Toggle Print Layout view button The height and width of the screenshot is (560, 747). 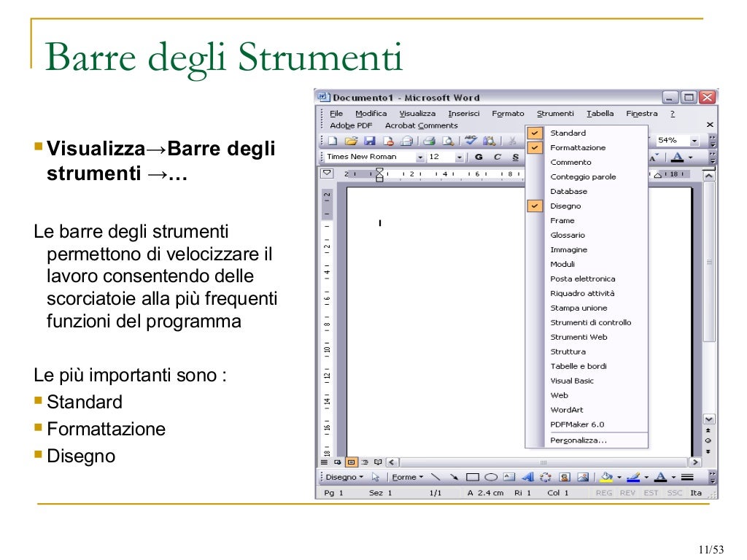point(351,462)
